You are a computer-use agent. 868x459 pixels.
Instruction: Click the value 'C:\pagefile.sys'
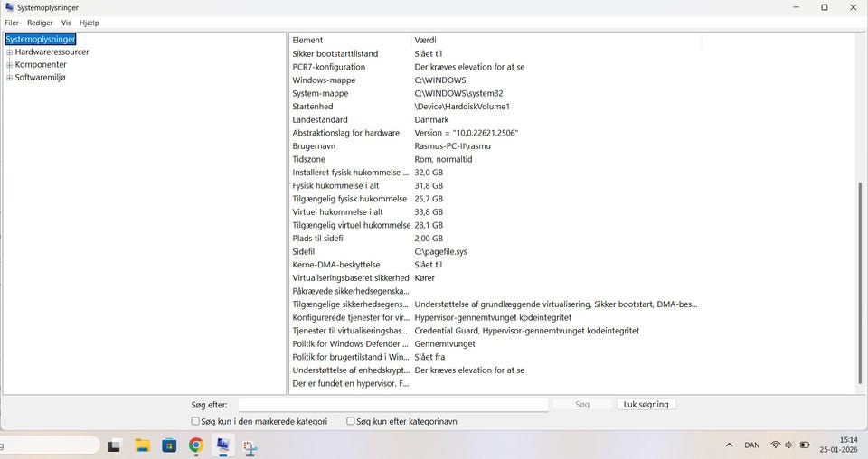pos(440,251)
